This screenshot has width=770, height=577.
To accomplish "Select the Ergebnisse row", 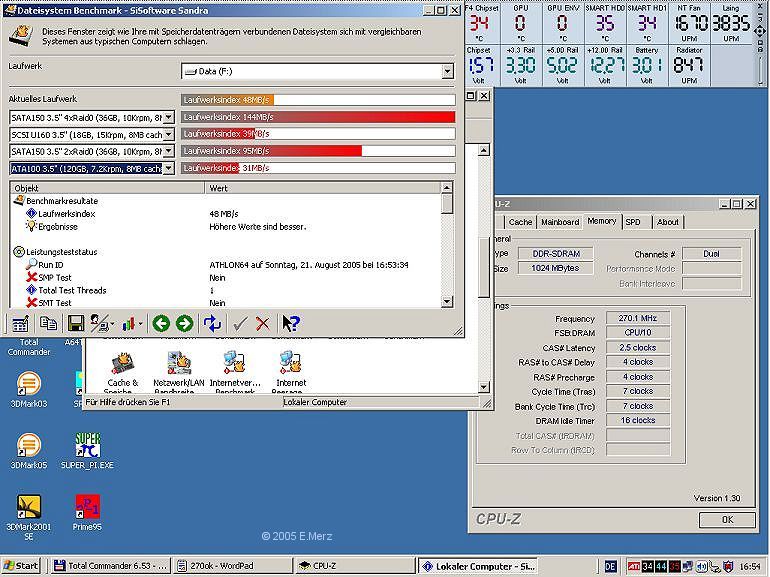I will 225,226.
